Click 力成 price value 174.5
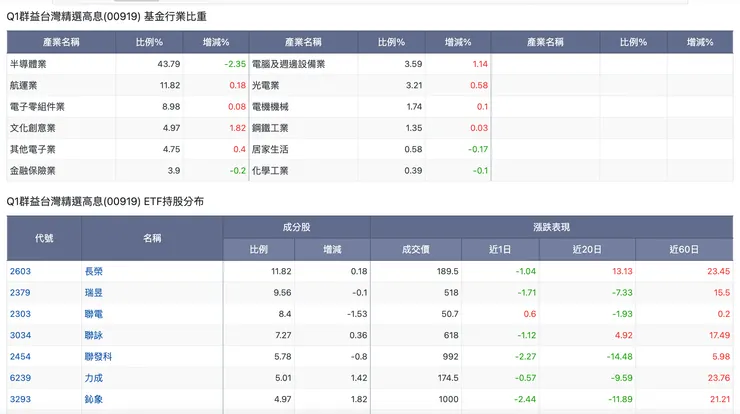Viewport: 740px width, 414px height. pos(448,378)
